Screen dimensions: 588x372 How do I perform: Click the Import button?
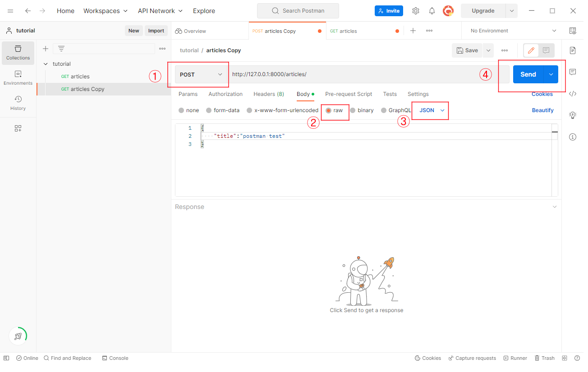point(156,31)
